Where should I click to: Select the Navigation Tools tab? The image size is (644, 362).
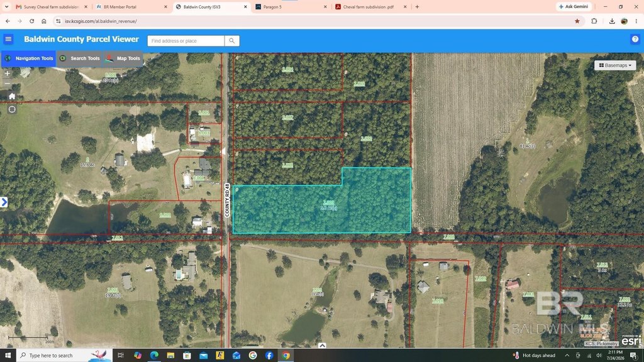tap(29, 58)
